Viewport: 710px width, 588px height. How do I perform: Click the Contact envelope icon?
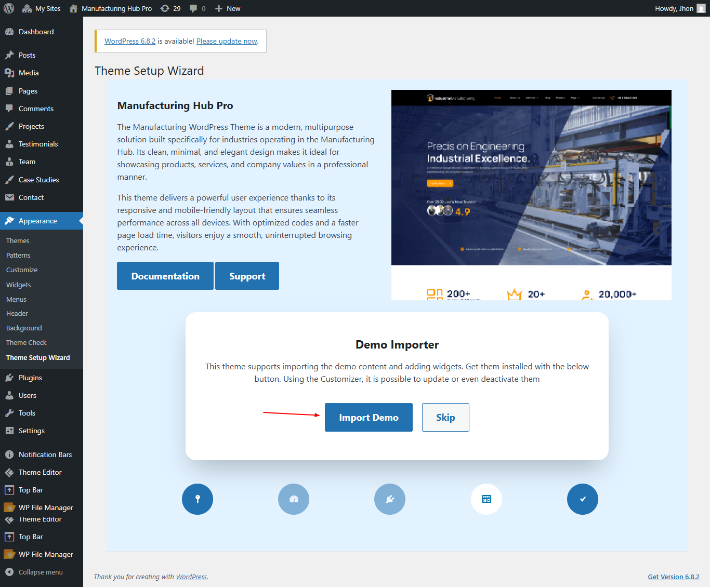(x=9, y=197)
